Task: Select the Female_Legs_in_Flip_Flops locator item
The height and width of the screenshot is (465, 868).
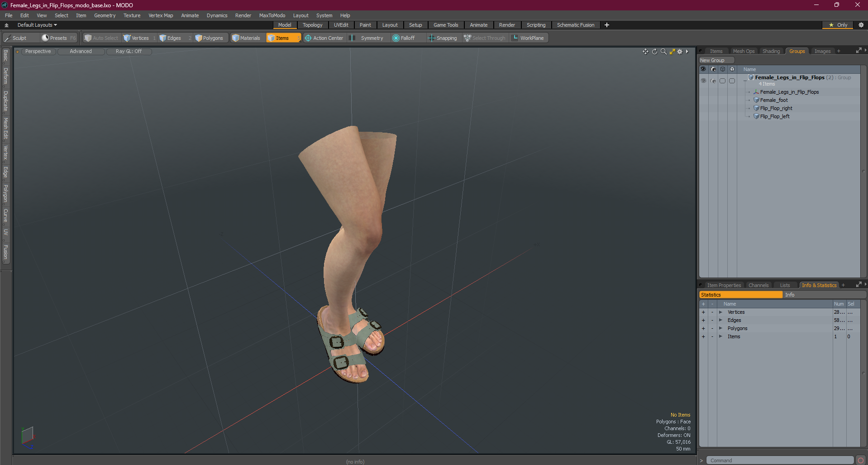Action: click(x=789, y=92)
